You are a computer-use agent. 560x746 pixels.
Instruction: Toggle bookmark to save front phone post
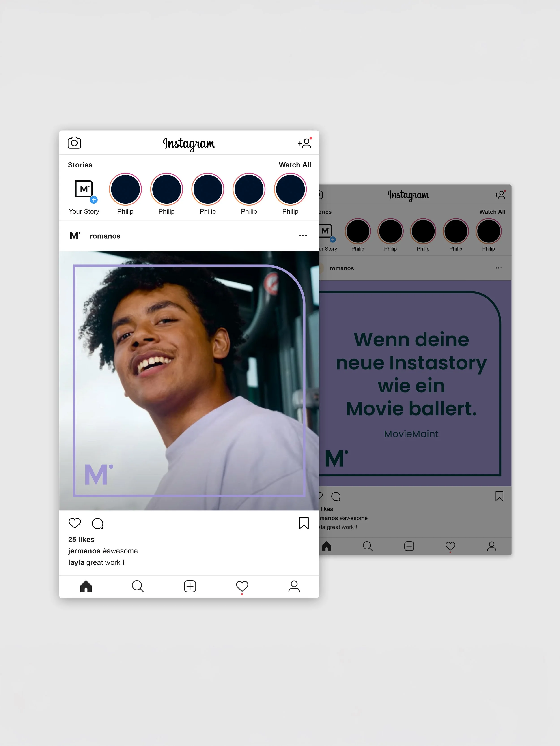[x=304, y=523]
